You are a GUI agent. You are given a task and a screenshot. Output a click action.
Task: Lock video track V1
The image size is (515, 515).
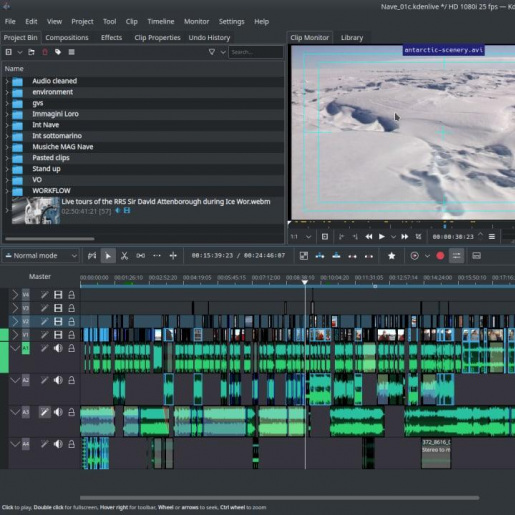(71, 335)
